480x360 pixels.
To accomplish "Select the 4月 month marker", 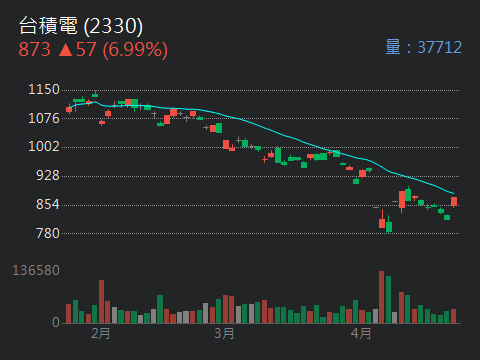I will point(361,333).
